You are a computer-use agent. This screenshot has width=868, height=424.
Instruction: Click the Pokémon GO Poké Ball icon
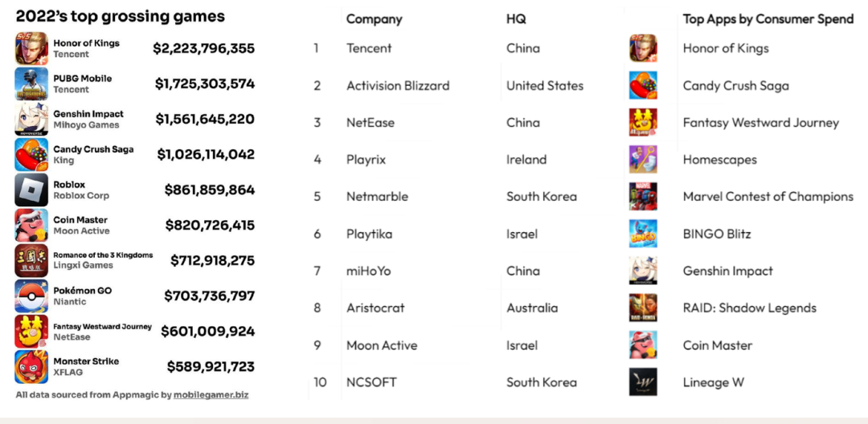coord(31,296)
